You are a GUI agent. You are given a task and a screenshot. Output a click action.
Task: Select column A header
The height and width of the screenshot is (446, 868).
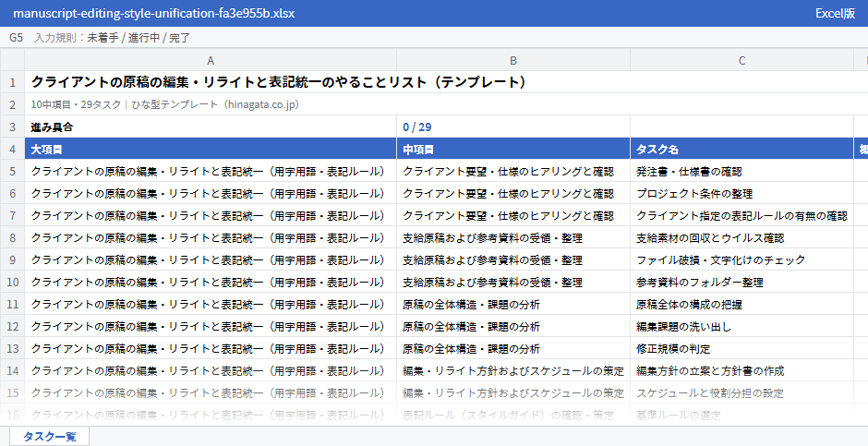211,60
